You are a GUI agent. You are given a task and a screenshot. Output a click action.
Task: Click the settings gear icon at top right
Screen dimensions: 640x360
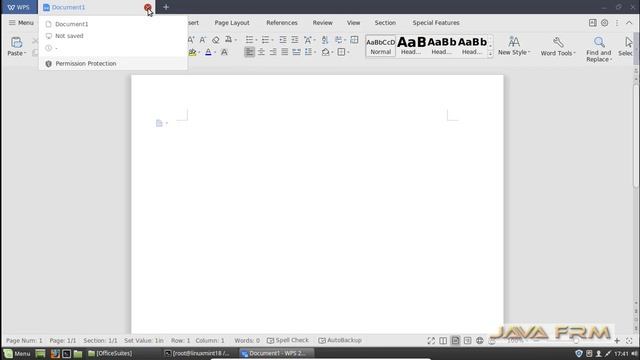604,23
